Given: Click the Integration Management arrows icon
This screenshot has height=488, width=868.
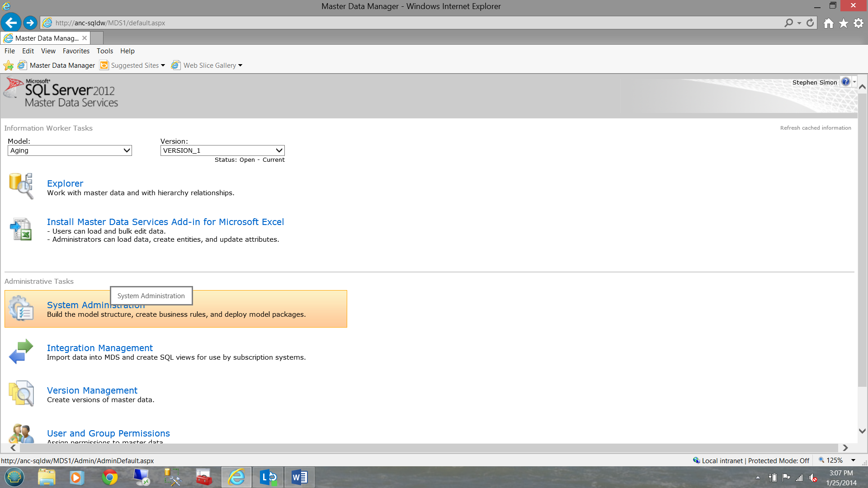Looking at the screenshot, I should tap(21, 351).
